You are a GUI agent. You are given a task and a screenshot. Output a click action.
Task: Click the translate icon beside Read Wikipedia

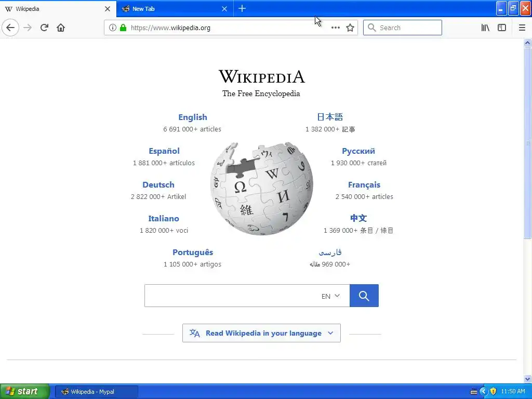pos(194,333)
